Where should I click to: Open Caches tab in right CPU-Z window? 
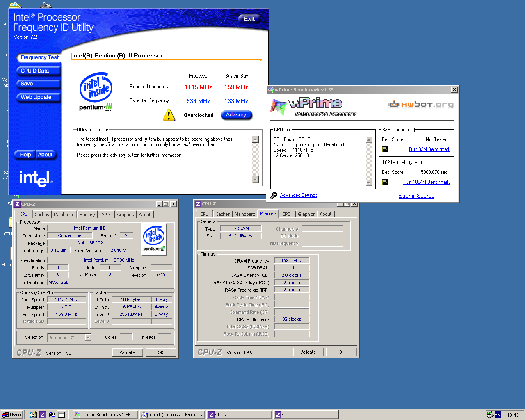[222, 214]
